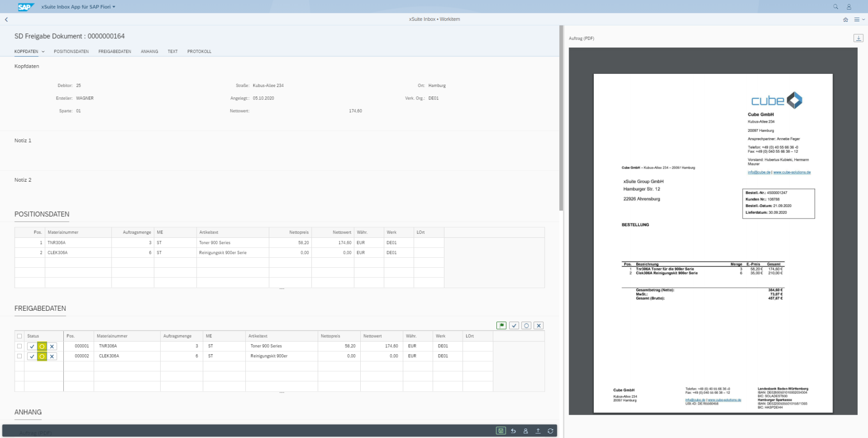Set flag for all release items
The height and width of the screenshot is (438, 868).
coord(502,325)
